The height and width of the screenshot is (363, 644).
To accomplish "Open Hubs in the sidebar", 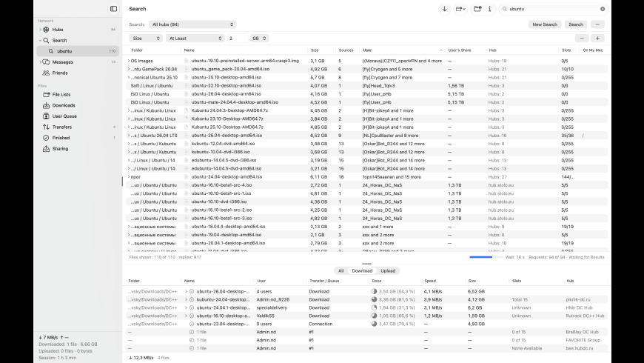I will point(58,30).
